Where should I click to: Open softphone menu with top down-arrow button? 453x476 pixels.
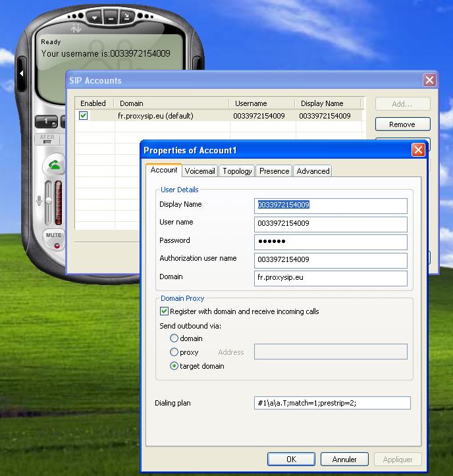[x=95, y=17]
